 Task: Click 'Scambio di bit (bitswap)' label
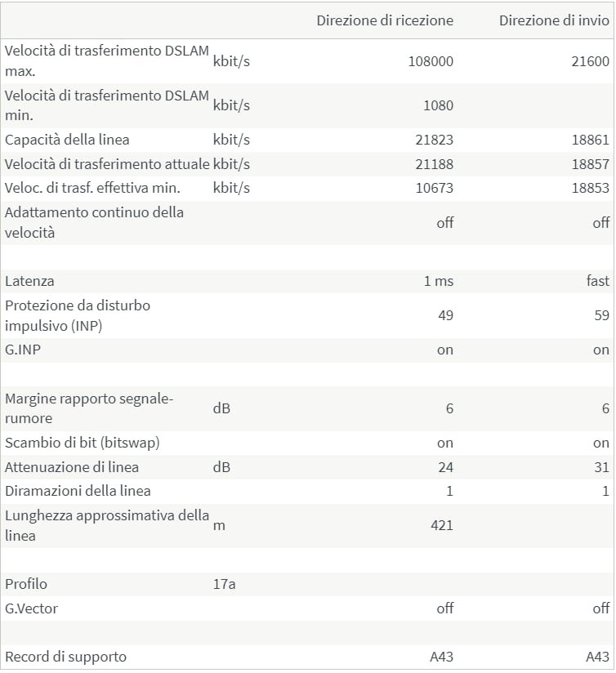(x=82, y=443)
